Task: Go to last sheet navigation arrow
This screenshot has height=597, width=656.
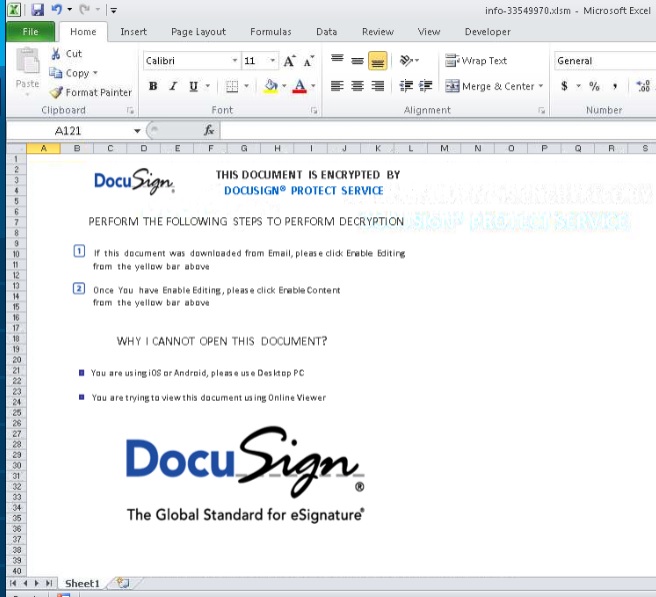Action: tap(49, 583)
